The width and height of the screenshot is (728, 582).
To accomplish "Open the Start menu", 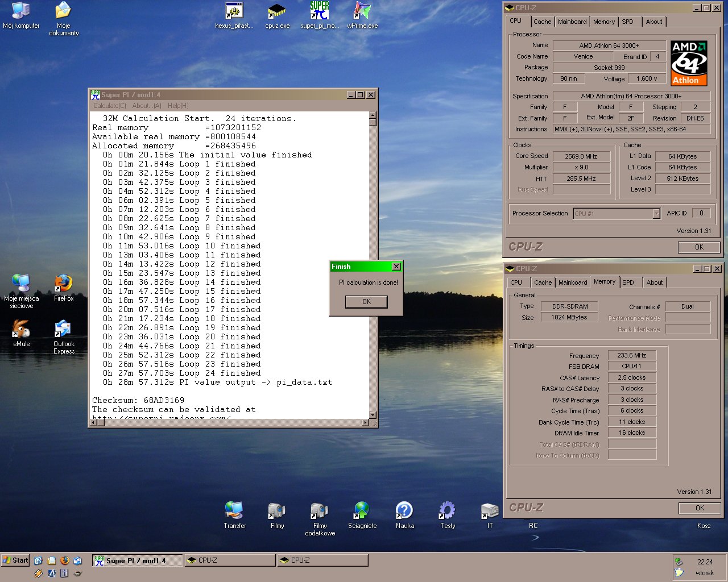I will coord(15,560).
